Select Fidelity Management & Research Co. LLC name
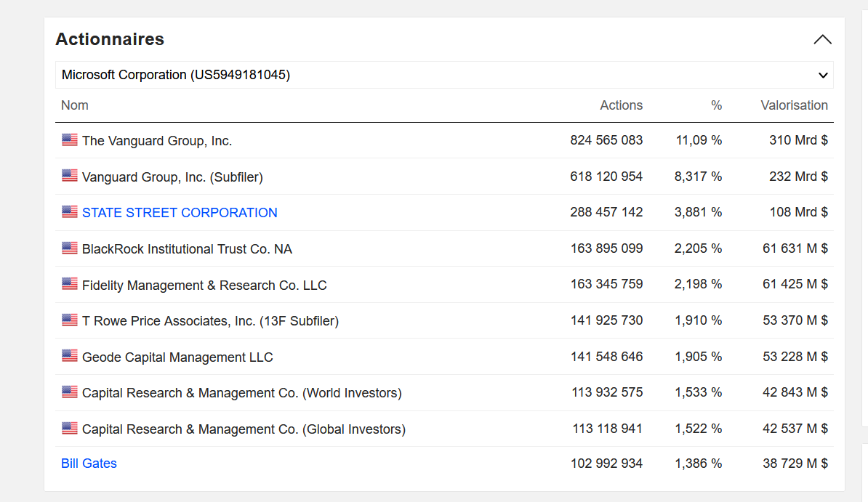The image size is (868, 502). click(204, 285)
